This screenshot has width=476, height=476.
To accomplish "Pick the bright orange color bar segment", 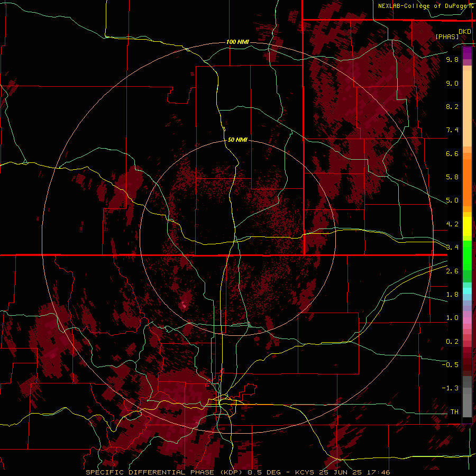I will pyautogui.click(x=467, y=183).
